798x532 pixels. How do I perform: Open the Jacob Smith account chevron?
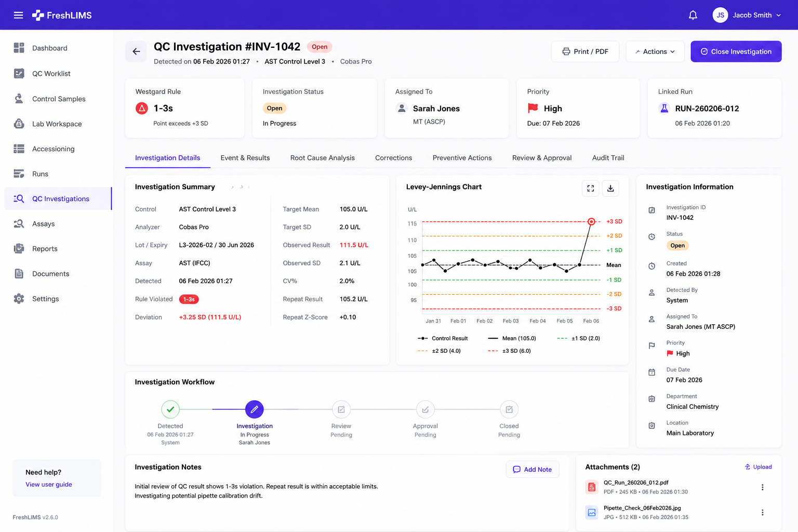(778, 15)
